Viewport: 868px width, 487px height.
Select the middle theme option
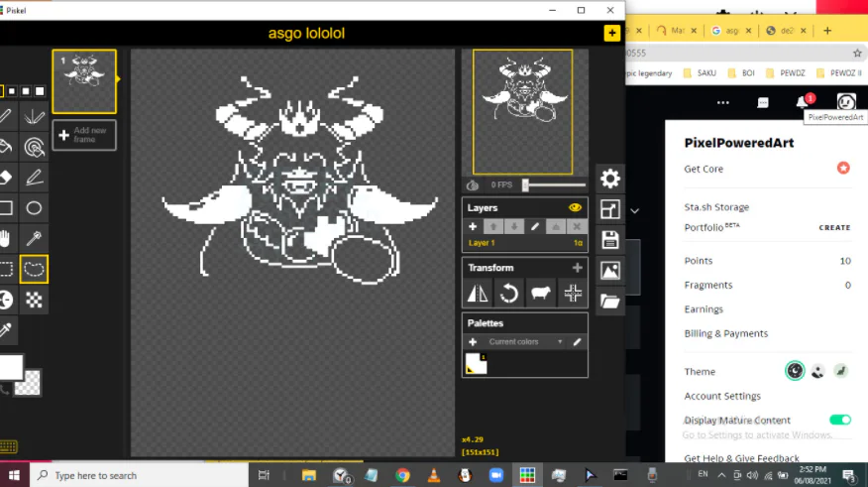coord(817,371)
